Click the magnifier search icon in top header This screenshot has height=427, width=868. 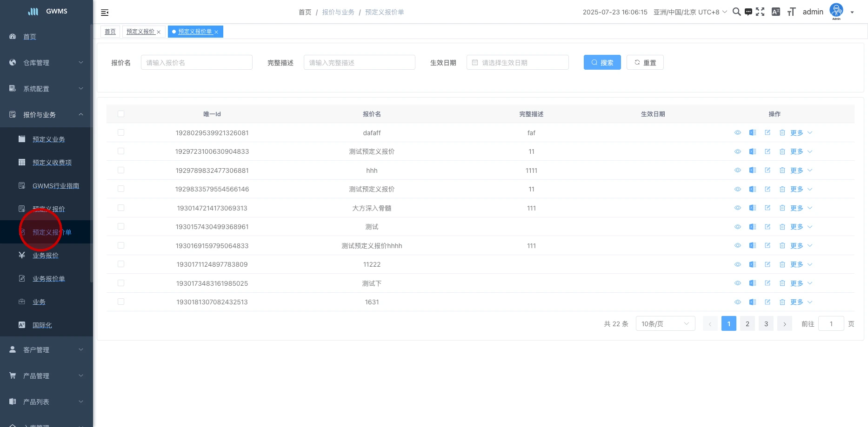(x=736, y=12)
